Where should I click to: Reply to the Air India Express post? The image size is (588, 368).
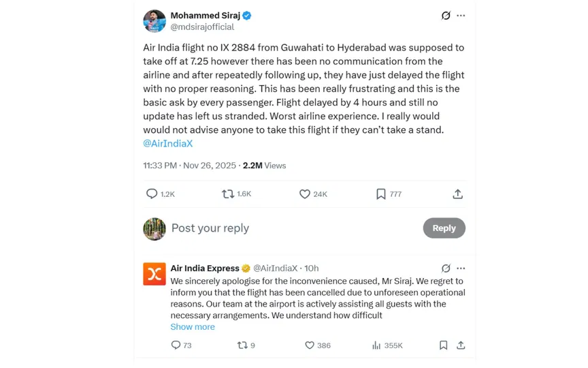click(176, 346)
